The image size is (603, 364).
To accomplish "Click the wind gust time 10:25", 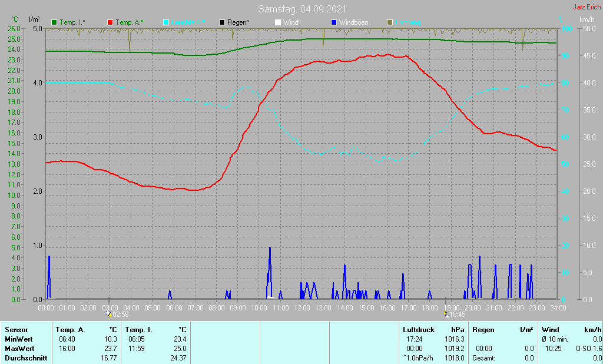I will [x=553, y=349].
